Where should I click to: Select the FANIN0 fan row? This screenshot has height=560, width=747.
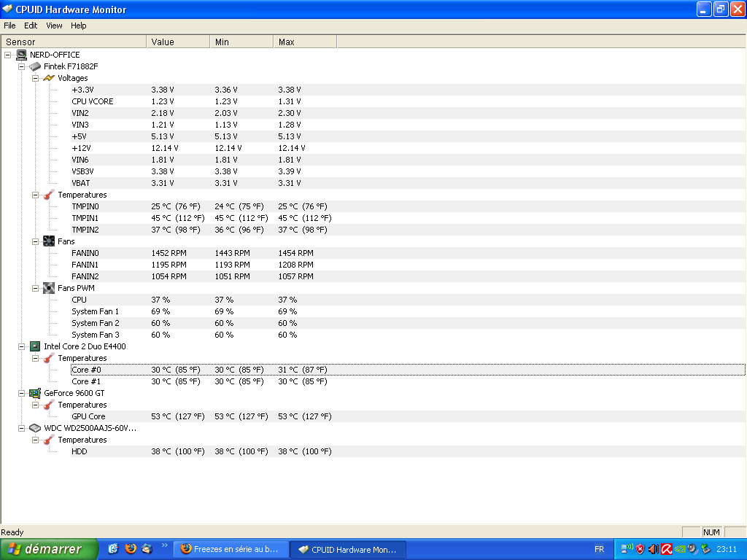(408, 253)
